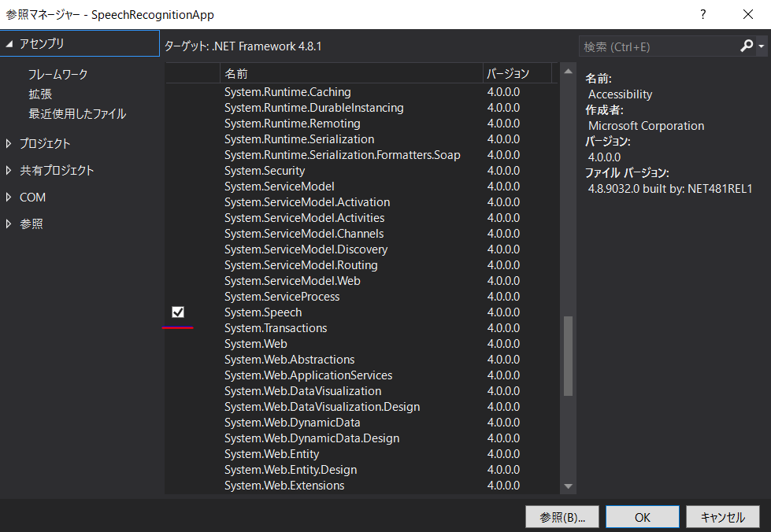Expand the 参照 section
This screenshot has height=532, width=771.
(9, 224)
